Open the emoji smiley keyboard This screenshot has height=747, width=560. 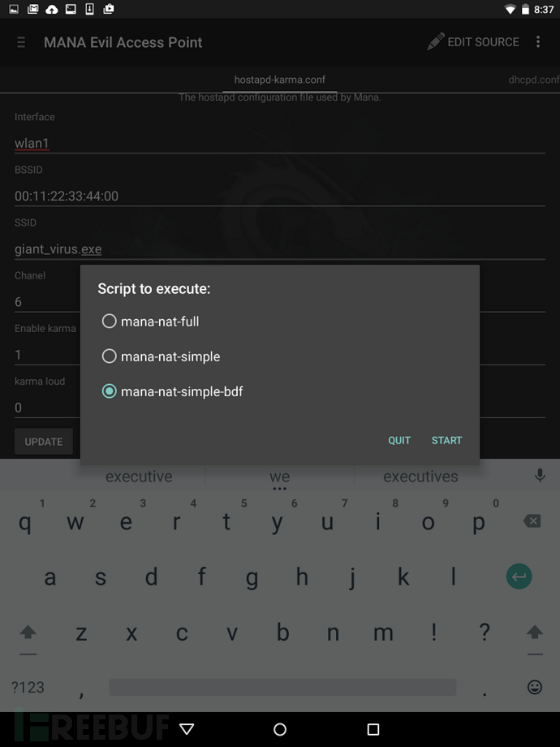[x=535, y=686]
